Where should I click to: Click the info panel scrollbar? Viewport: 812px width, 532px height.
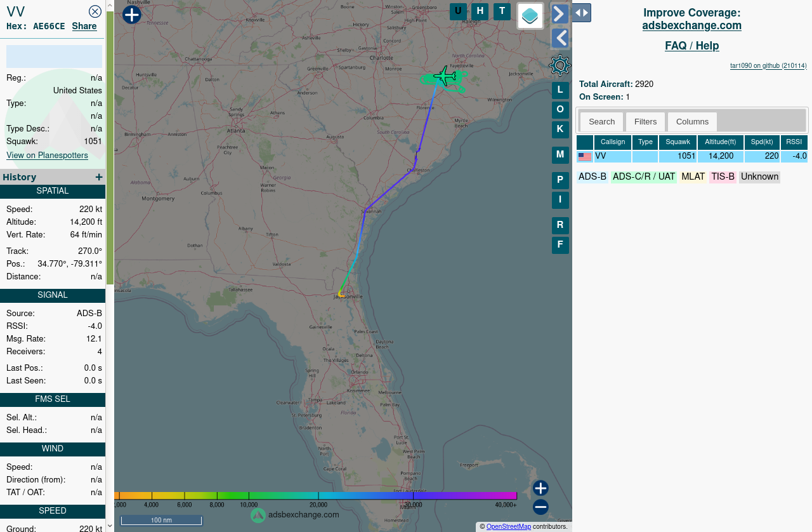pos(110,148)
